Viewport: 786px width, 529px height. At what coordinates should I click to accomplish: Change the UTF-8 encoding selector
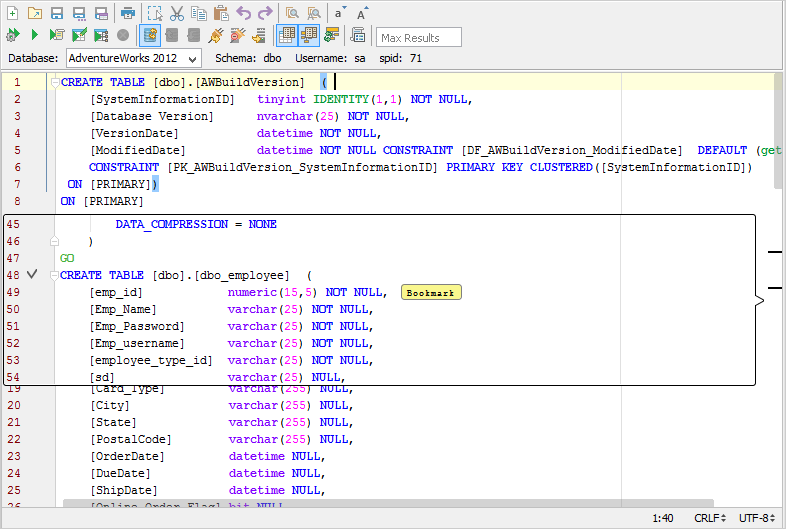[x=757, y=518]
